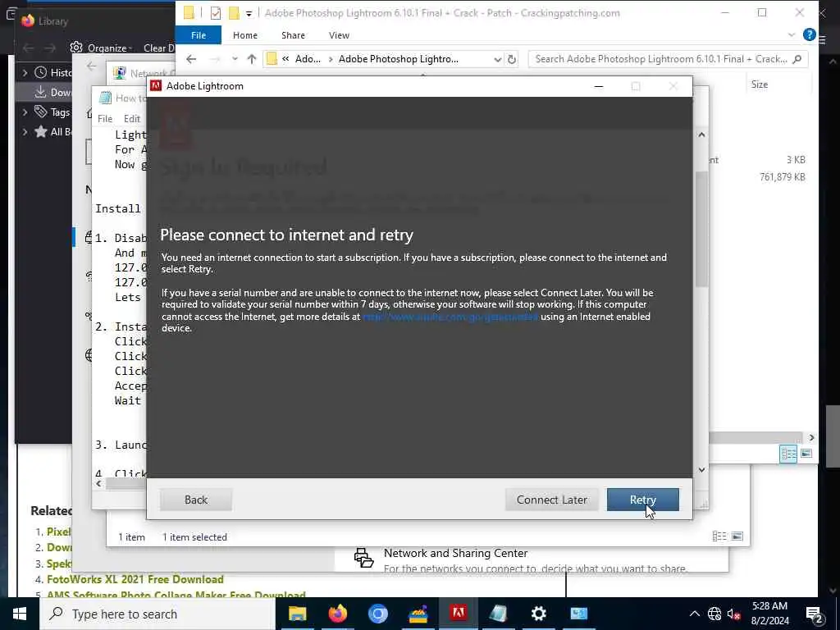Select Downloads in the Firefox Library sidebar
Viewport: 840px width, 630px height.
click(52, 92)
